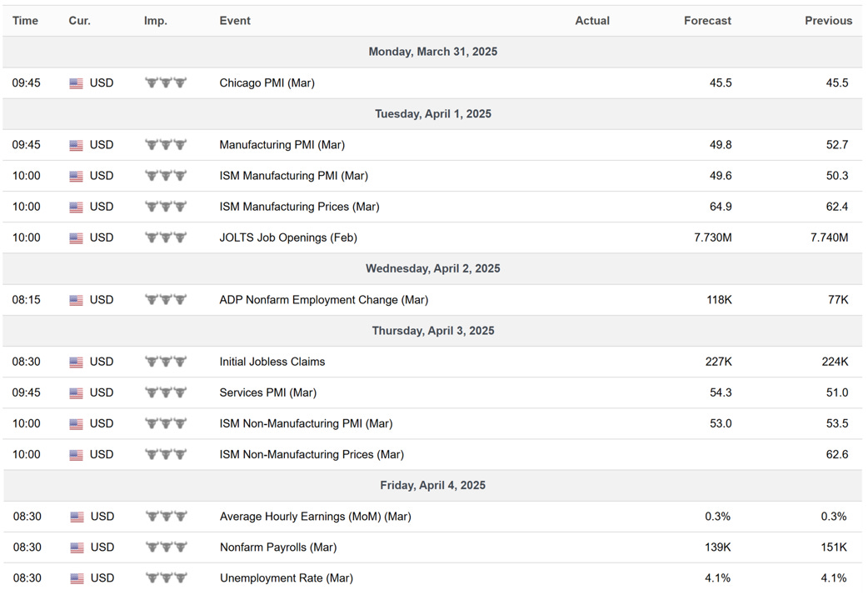Click importance bulls for Average Hourly Earnings
Screen dimensions: 868x600
tap(166, 517)
